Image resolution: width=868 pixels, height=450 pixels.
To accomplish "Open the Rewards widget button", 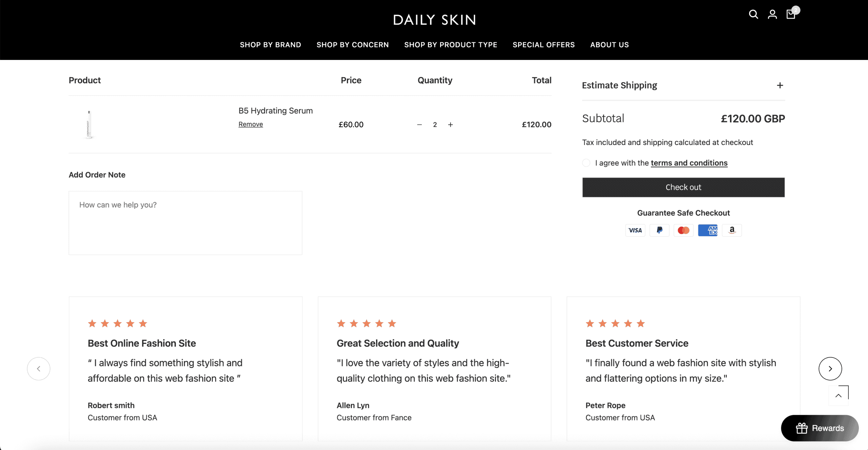I will tap(820, 428).
